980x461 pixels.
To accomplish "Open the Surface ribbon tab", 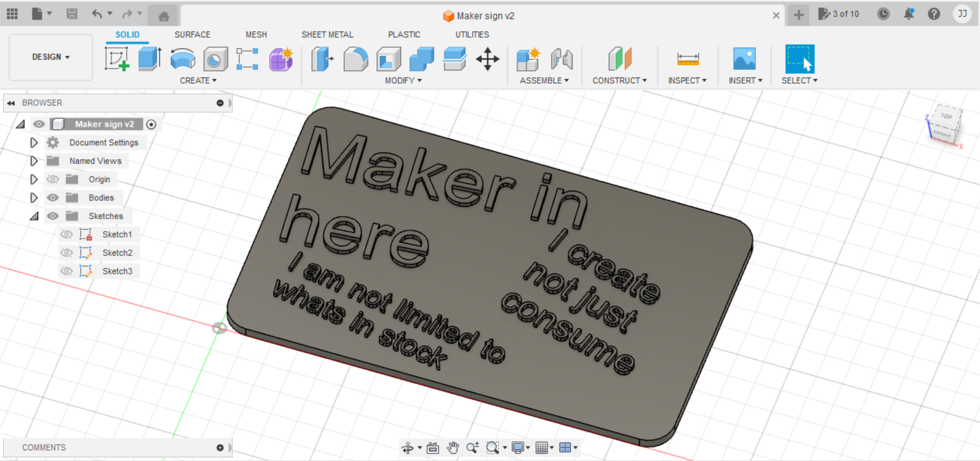I will [x=192, y=34].
